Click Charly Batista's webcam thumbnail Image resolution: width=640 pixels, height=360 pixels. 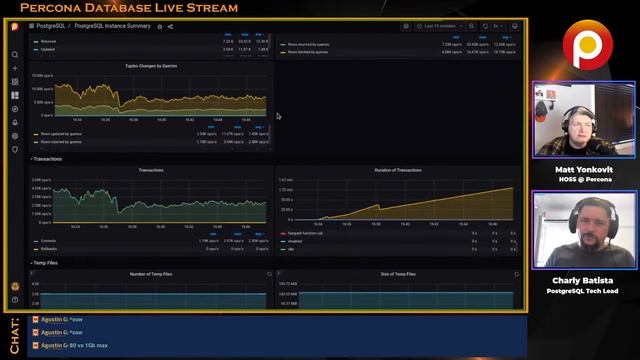tap(584, 230)
